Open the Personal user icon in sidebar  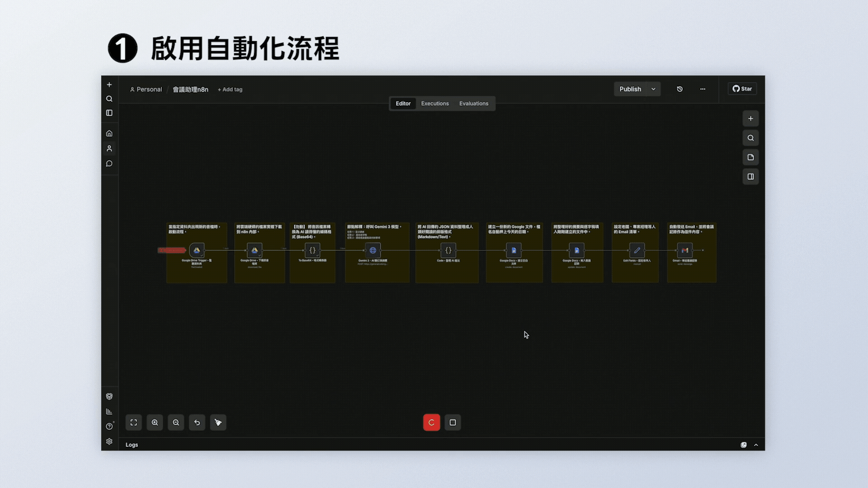pos(109,148)
